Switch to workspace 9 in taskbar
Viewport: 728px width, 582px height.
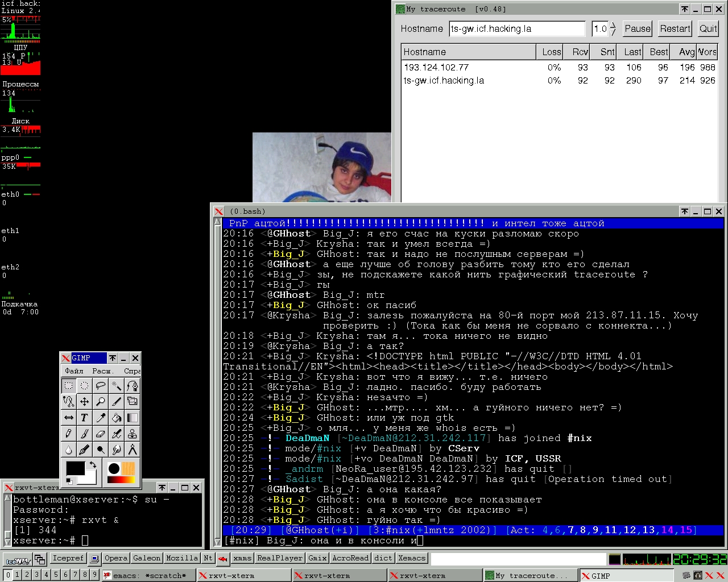pos(95,575)
